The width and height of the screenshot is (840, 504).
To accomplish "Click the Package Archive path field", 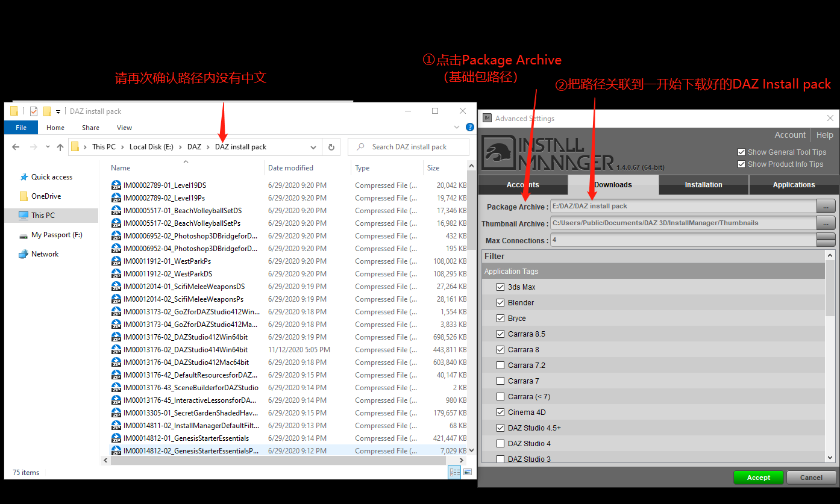I will click(x=683, y=207).
